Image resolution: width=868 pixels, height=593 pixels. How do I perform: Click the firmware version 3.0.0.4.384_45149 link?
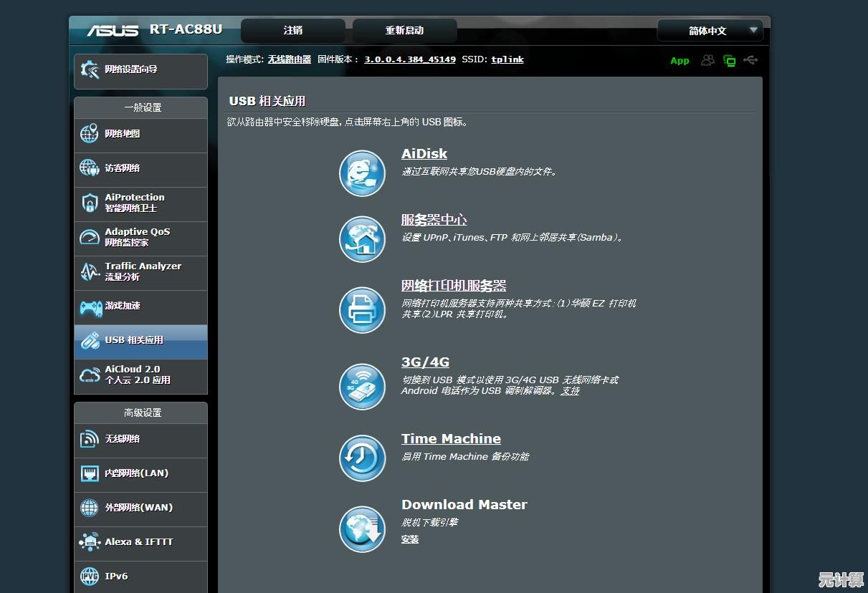click(409, 59)
